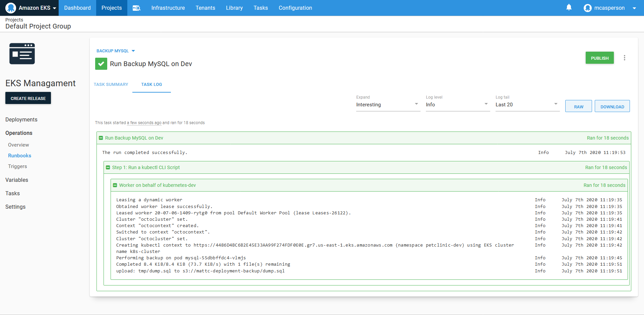Open the overflow menu beside Publish
The width and height of the screenshot is (644, 315).
coord(625,57)
